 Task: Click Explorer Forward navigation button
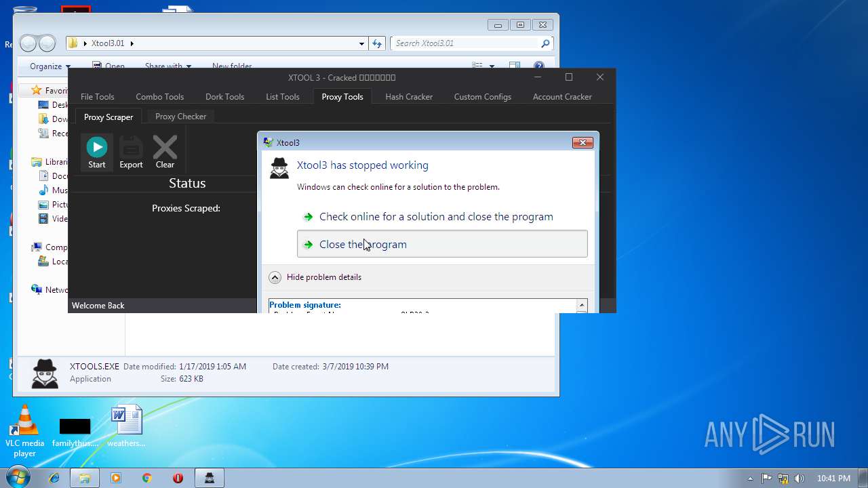click(x=47, y=43)
